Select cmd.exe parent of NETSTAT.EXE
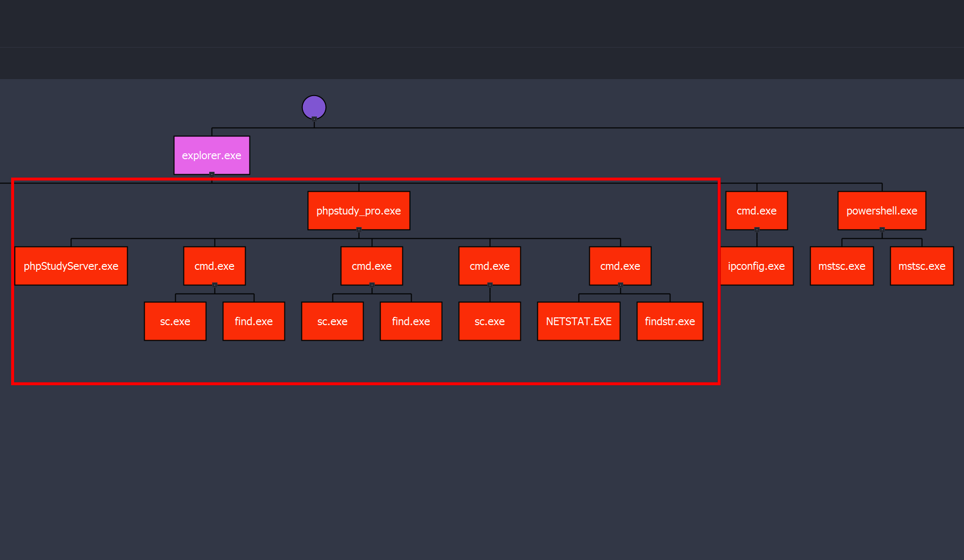The width and height of the screenshot is (964, 560). (620, 266)
